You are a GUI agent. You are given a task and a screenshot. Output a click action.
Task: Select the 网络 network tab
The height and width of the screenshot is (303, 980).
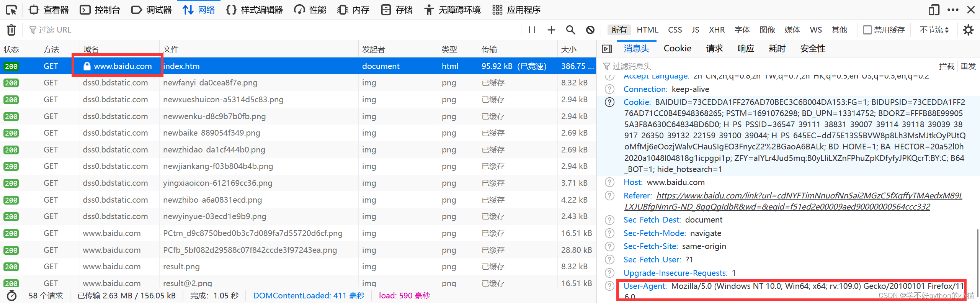tap(199, 10)
